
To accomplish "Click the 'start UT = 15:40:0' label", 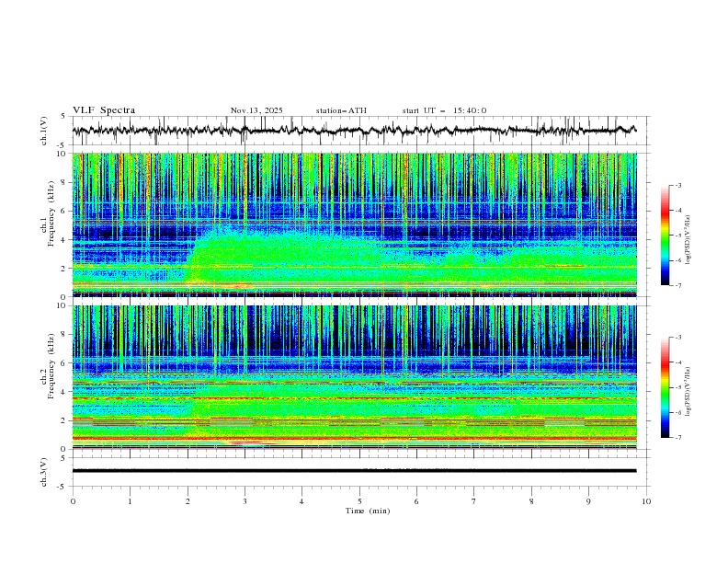I will pos(444,110).
